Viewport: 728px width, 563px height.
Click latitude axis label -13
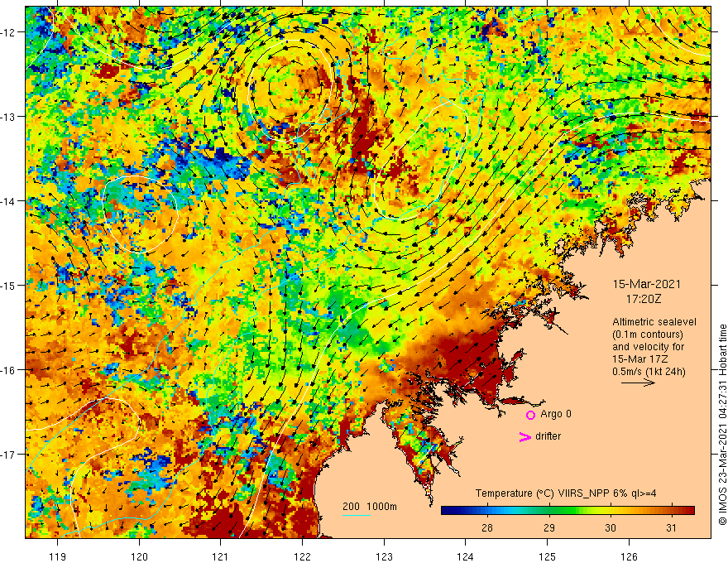8,117
